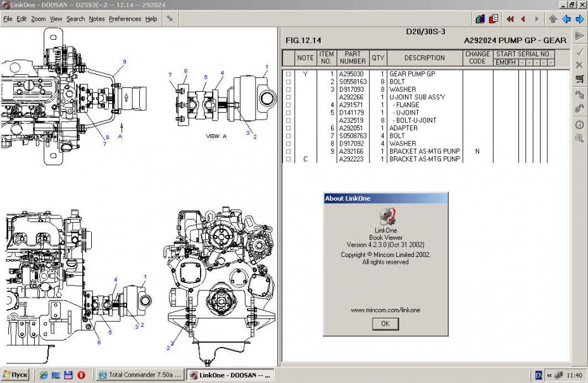The image size is (588, 383).
Task: Open the library books icon in toolbar
Action: tap(480, 19)
